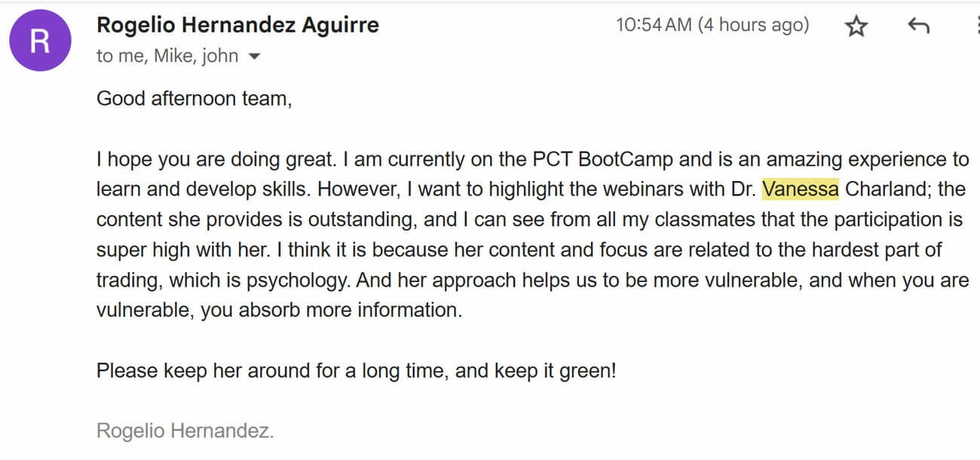Click "(4 hours ago)" relative time text
The height and width of the screenshot is (460, 980).
[x=752, y=25]
